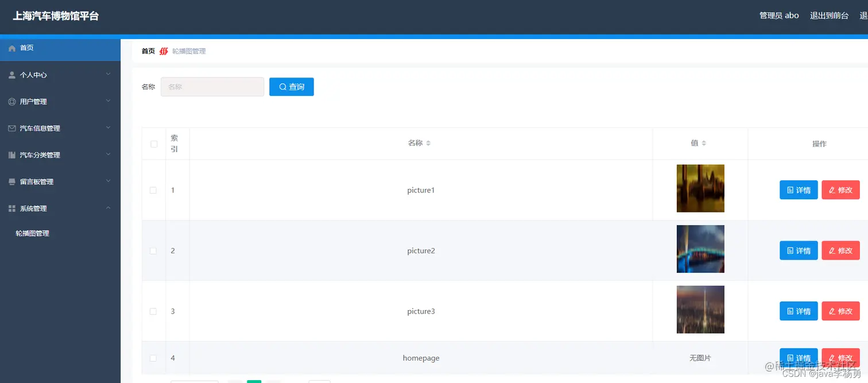Click document icon in picture2 详情 button
Screen dimensions: 868x383
click(x=790, y=250)
